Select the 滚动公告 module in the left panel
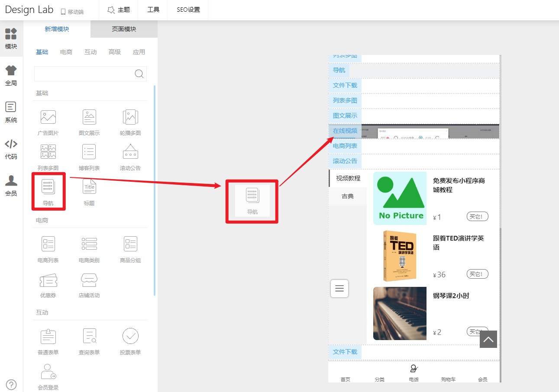This screenshot has height=392, width=559. [x=130, y=157]
